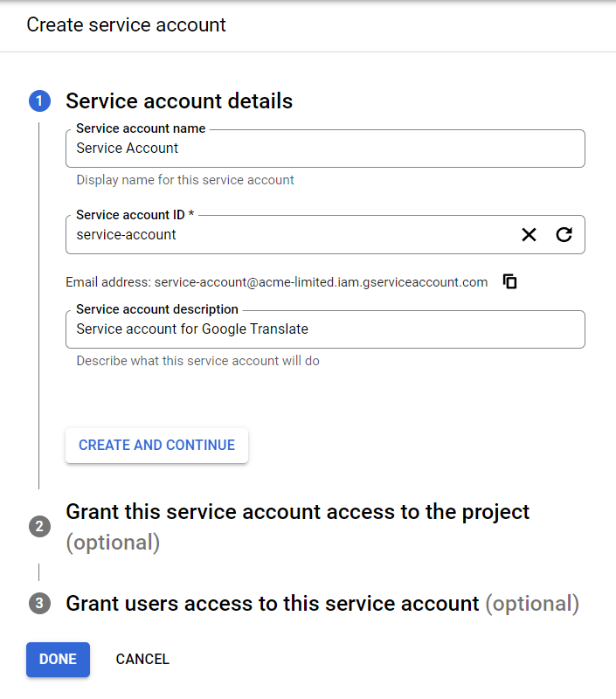
Task: Regenerate the service account ID via refresh icon
Action: point(564,234)
